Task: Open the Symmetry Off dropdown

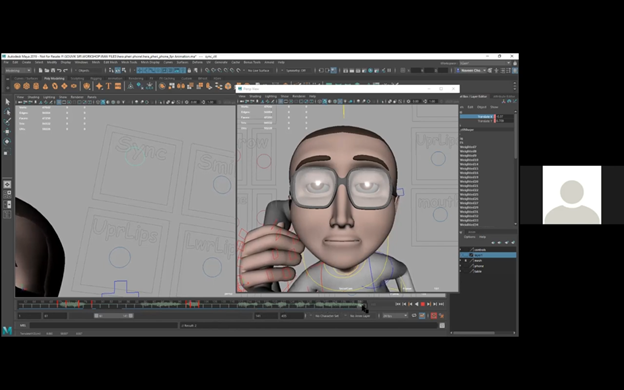Action: [x=297, y=70]
